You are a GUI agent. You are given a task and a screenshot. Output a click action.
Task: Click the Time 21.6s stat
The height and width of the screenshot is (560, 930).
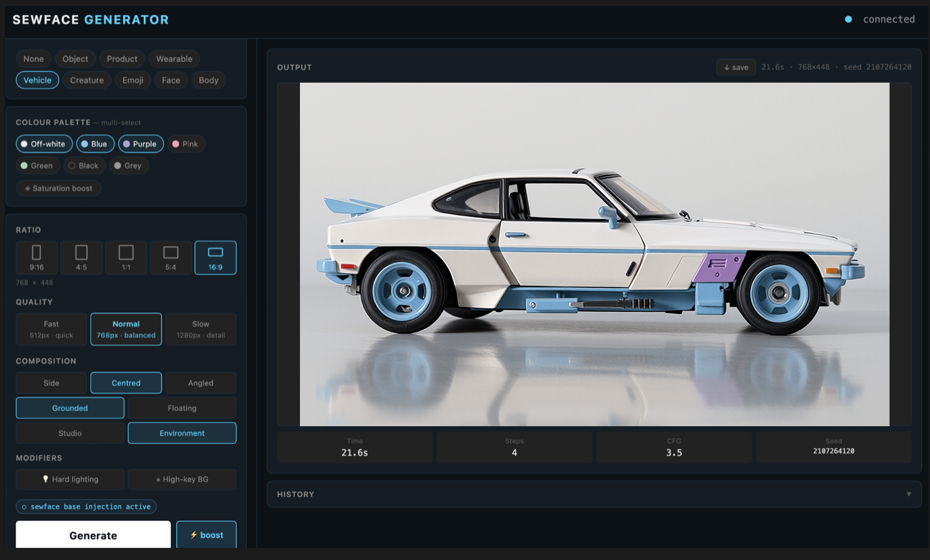click(x=354, y=447)
